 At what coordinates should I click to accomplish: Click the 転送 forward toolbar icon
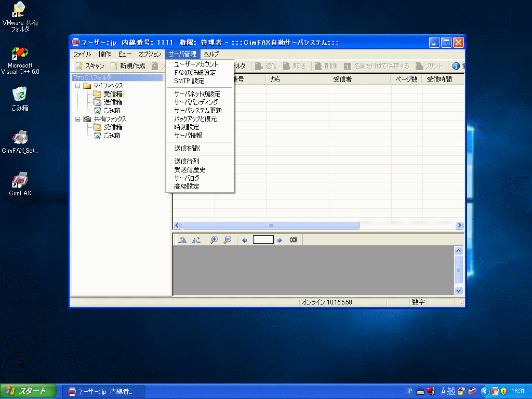287,66
